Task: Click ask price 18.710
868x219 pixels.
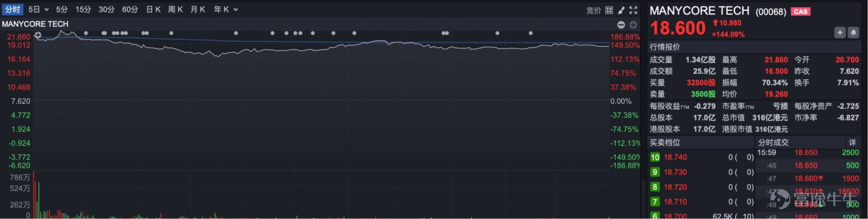Action: pyautogui.click(x=675, y=202)
